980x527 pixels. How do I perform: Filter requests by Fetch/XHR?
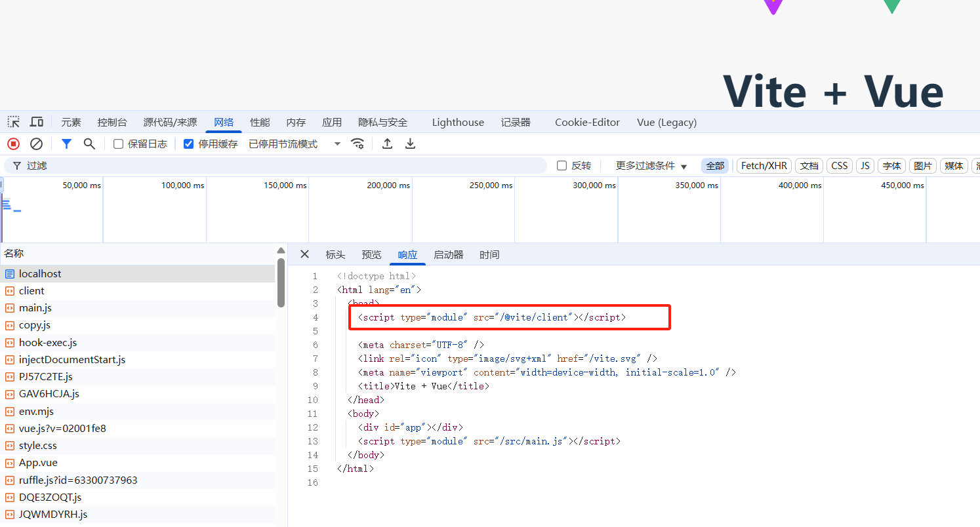pos(764,166)
